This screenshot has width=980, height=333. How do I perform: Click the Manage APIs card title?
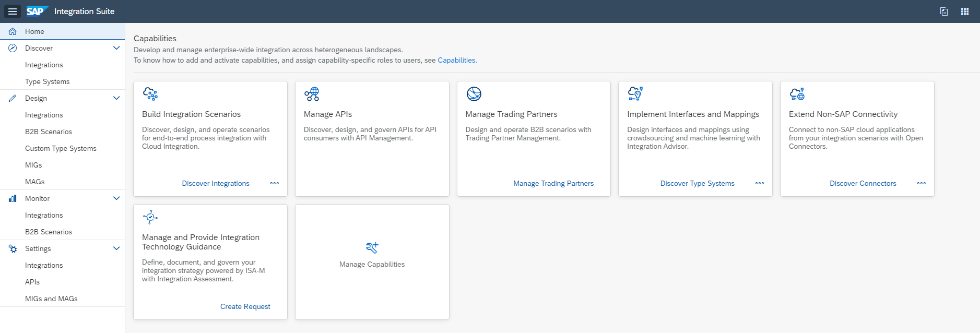point(328,114)
